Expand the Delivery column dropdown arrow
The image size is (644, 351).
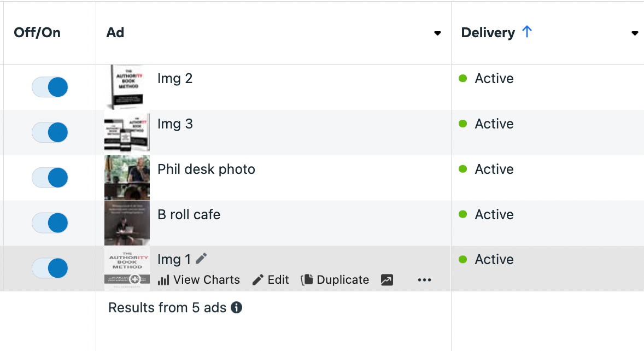pyautogui.click(x=635, y=33)
